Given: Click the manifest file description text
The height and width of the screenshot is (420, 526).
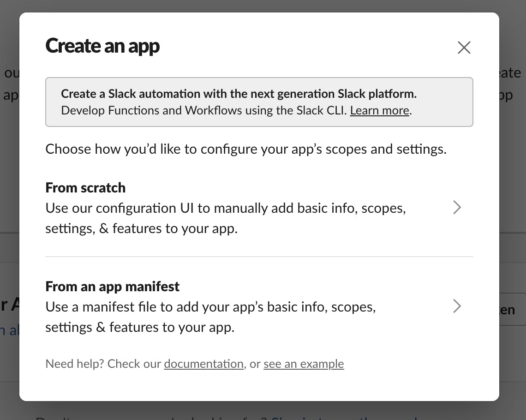Looking at the screenshot, I should click(x=211, y=317).
